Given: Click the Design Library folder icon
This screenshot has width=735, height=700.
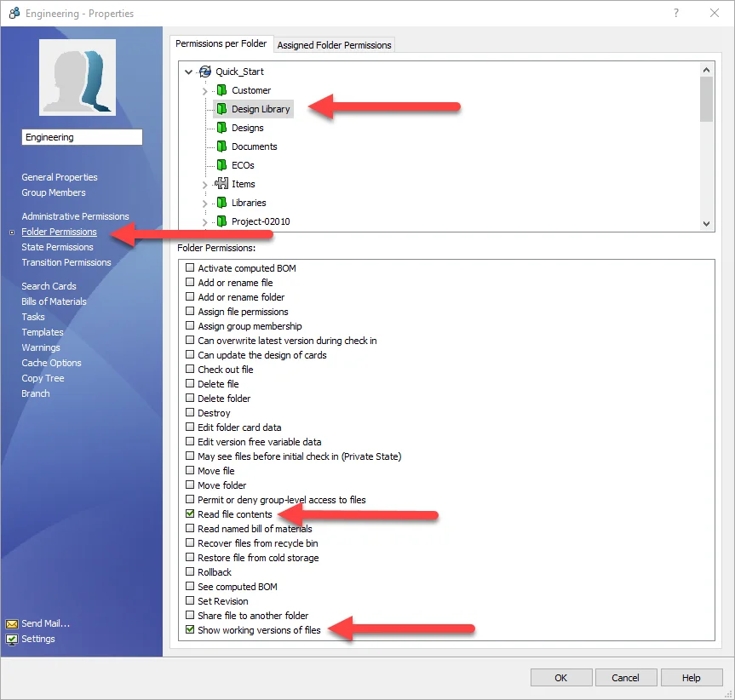Looking at the screenshot, I should point(221,109).
